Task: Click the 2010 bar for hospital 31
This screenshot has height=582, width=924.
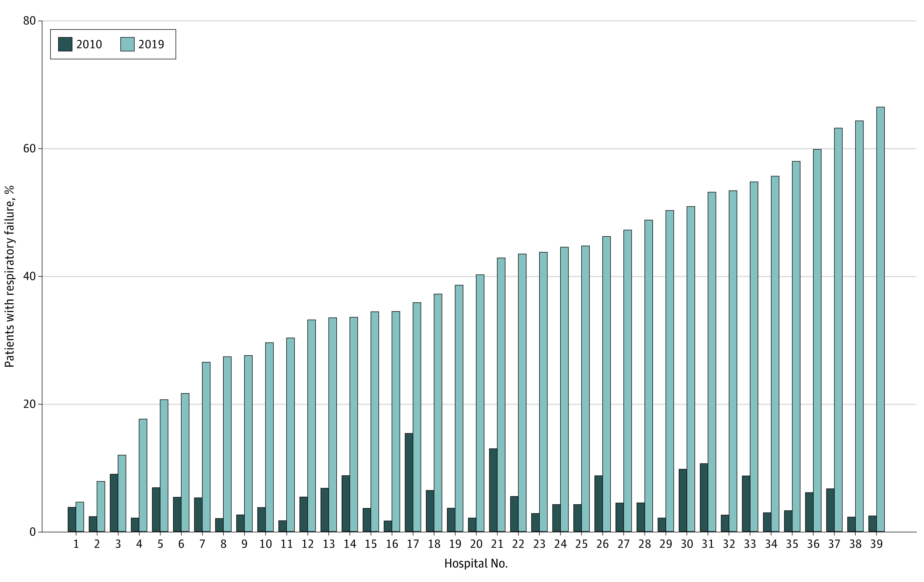Action: pyautogui.click(x=704, y=498)
